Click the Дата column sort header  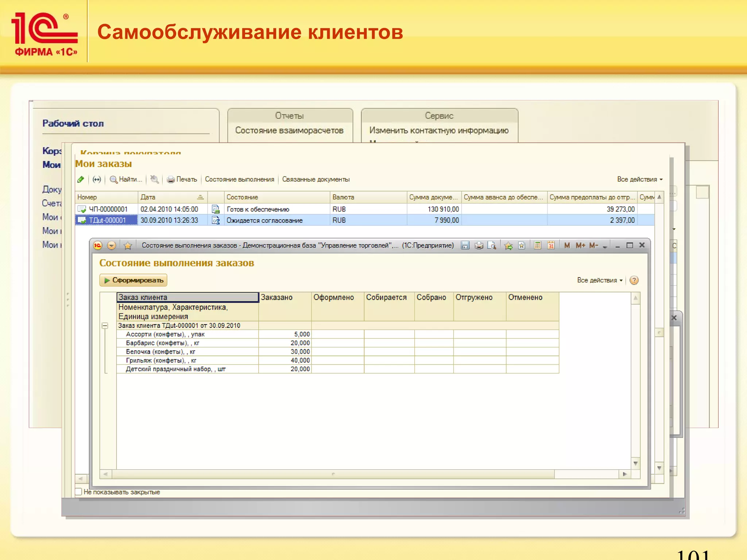coord(173,197)
